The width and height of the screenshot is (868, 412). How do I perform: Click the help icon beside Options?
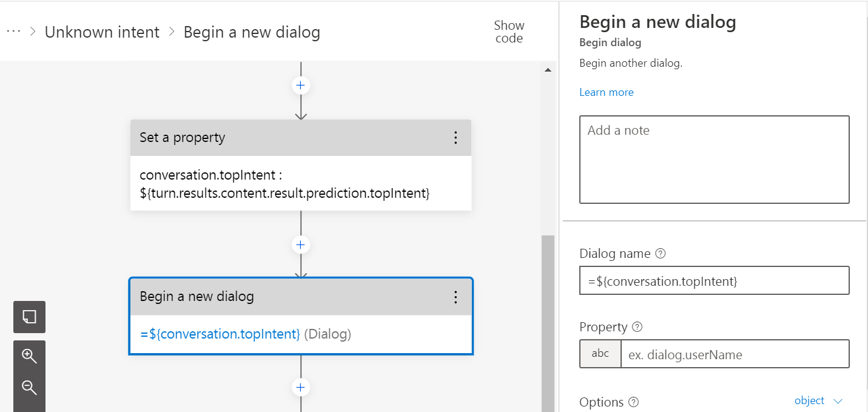[x=634, y=402]
